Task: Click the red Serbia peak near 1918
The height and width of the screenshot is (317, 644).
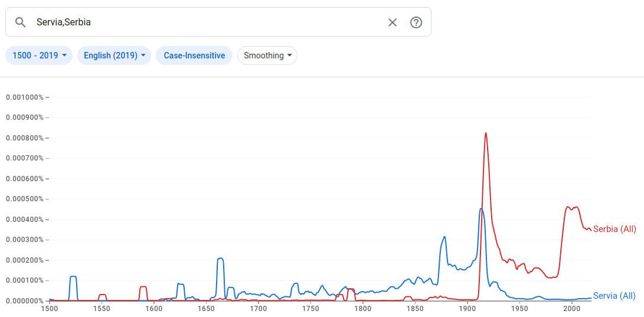Action: (486, 133)
